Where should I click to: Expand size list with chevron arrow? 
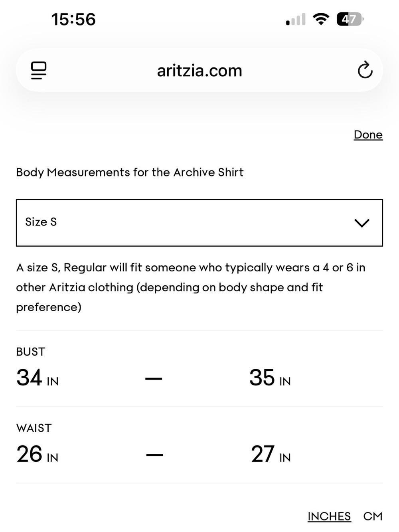(362, 223)
